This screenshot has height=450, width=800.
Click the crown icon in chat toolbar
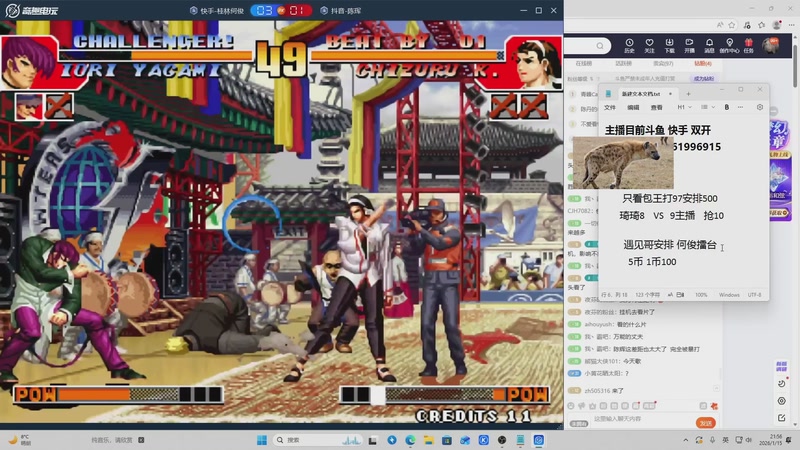click(592, 406)
